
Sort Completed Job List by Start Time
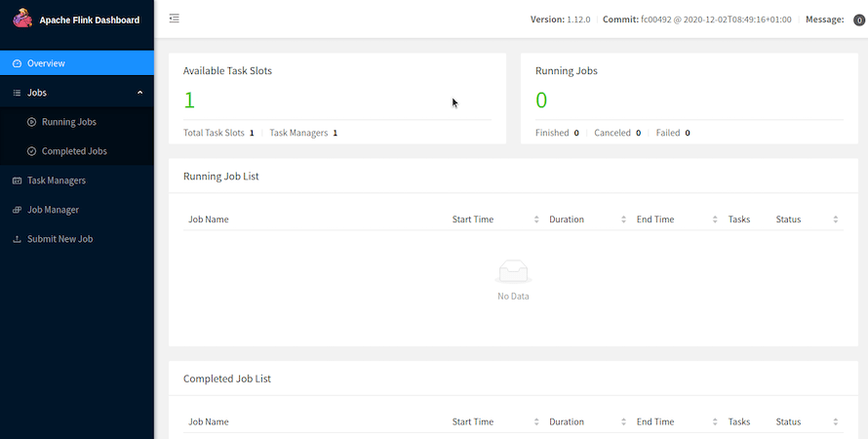pyautogui.click(x=536, y=421)
